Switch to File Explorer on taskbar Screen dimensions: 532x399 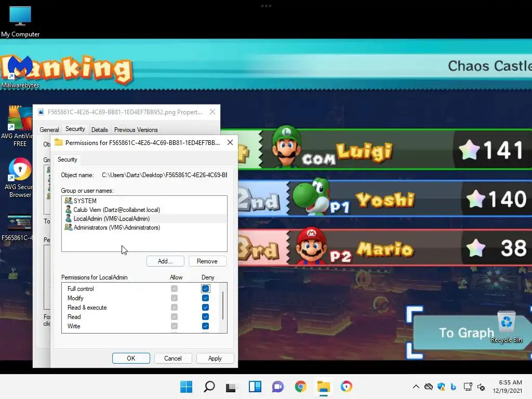click(323, 387)
